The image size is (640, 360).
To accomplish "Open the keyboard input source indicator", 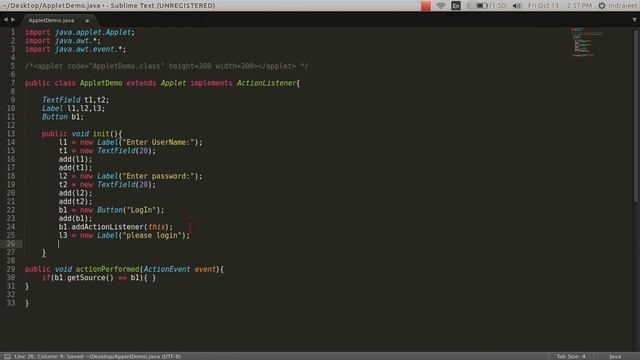I will (456, 6).
